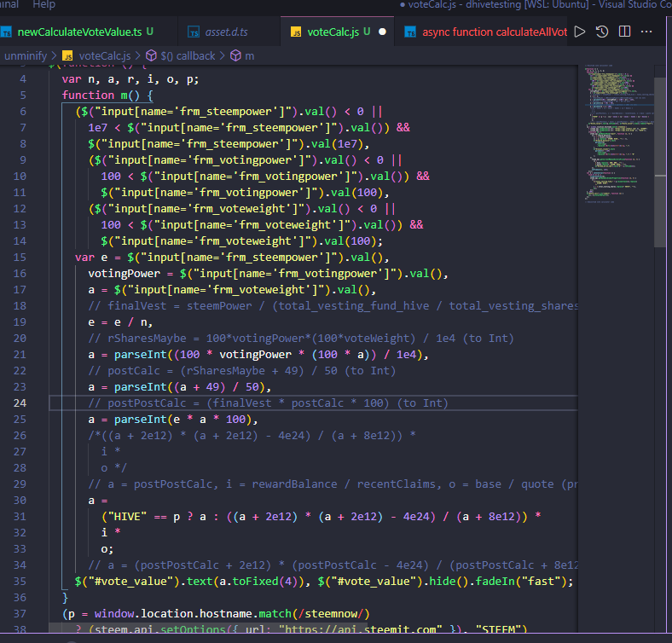Place the cursor on 'function m() {'
The image size is (672, 643).
(x=107, y=96)
